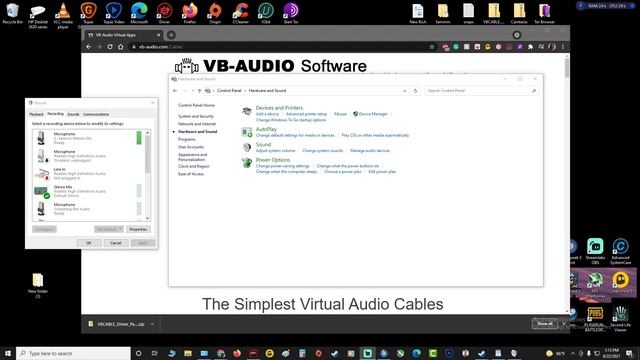Click the Control Panel back arrow
The height and width of the screenshot is (360, 640).
click(x=175, y=91)
